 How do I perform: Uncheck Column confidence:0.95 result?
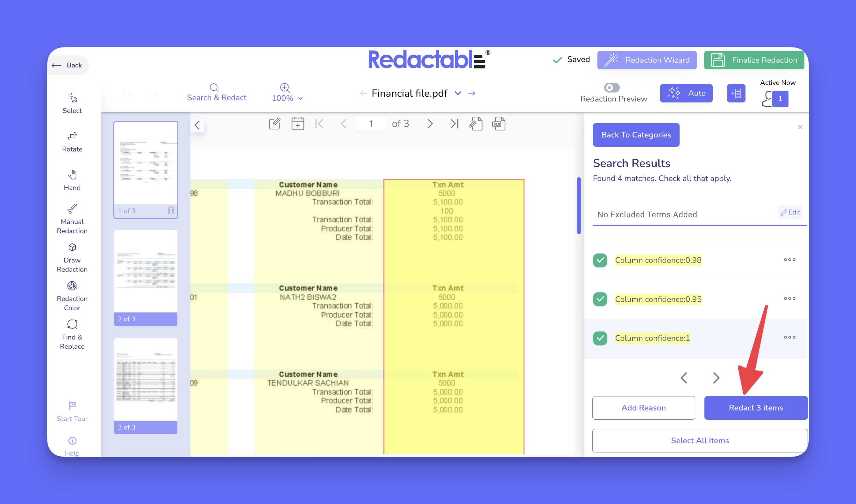click(x=600, y=299)
